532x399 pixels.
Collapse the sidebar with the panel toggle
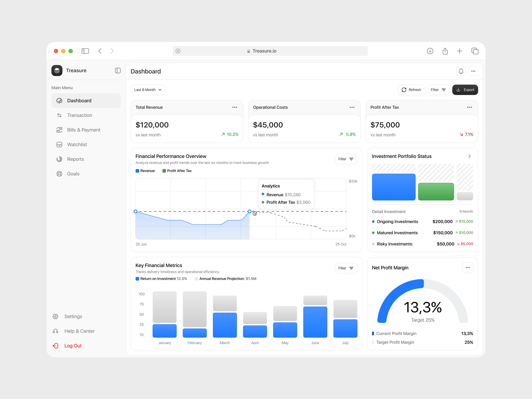point(118,70)
